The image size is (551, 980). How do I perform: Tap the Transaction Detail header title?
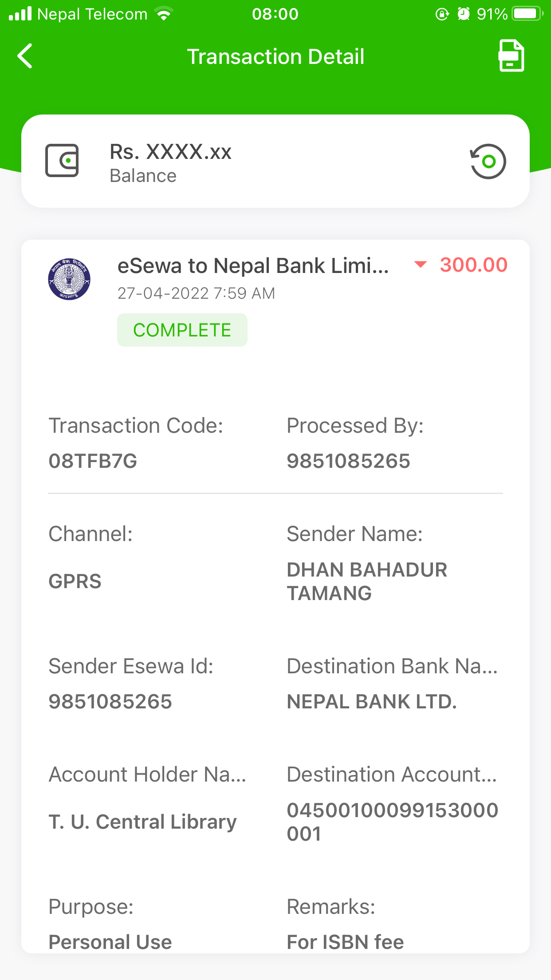(x=275, y=57)
